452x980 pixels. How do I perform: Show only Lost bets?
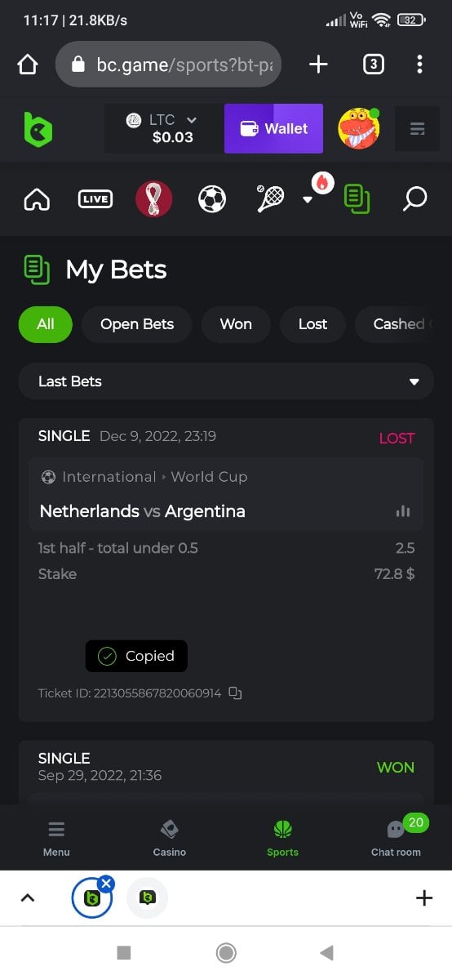click(x=312, y=324)
